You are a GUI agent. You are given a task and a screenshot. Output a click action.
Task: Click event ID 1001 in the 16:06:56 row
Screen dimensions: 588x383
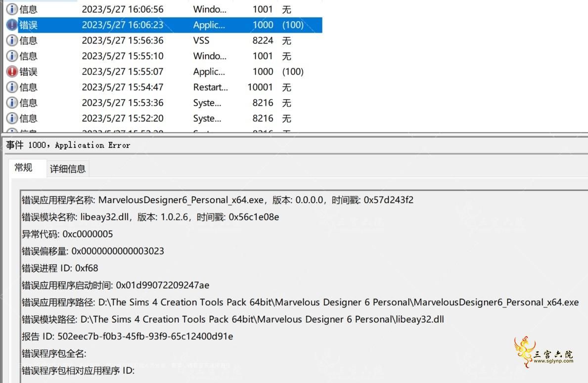263,9
